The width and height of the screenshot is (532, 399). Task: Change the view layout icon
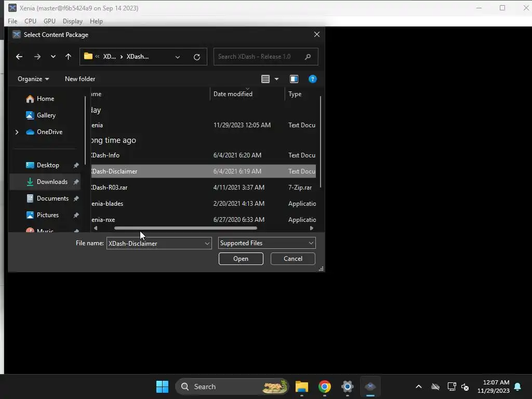click(265, 79)
